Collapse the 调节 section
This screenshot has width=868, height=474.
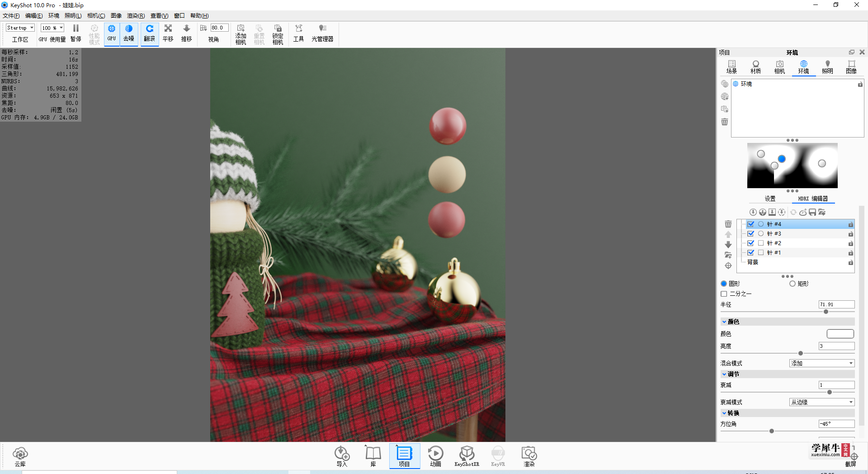pyautogui.click(x=724, y=374)
